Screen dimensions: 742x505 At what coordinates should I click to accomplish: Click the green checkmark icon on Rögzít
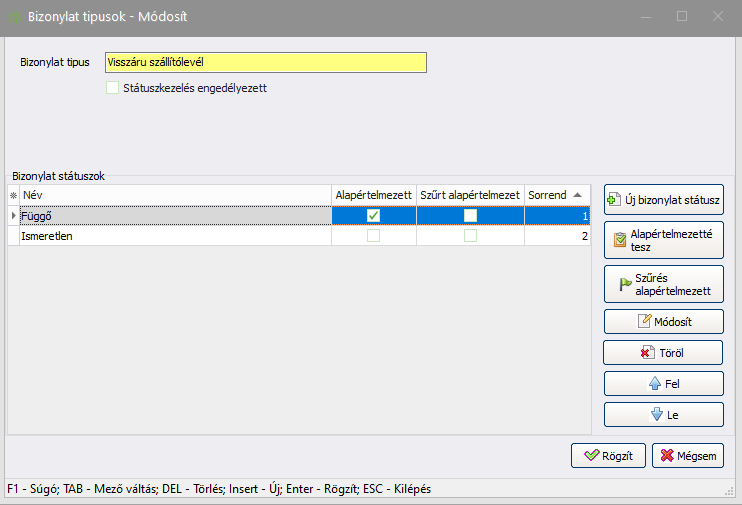pyautogui.click(x=592, y=456)
